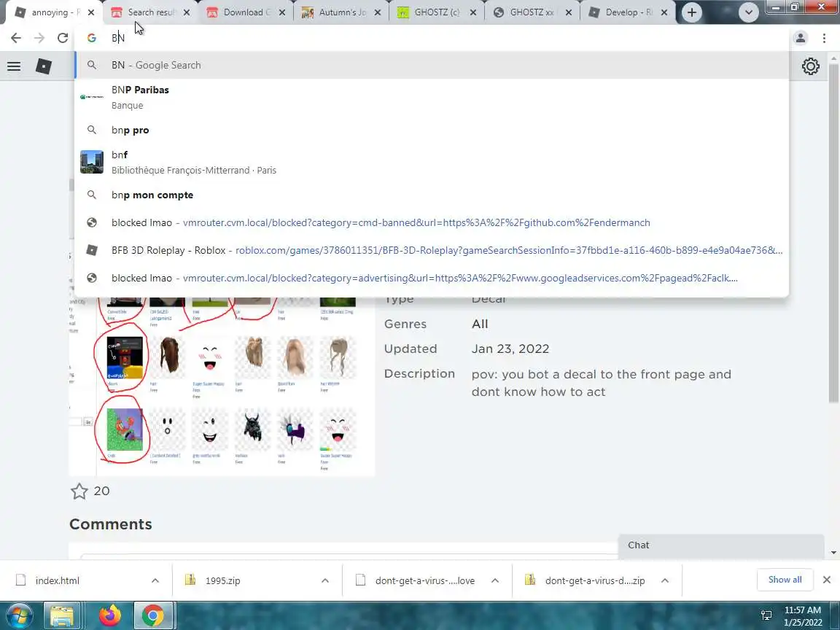Favorite the decal with the star icon
This screenshot has width=840, height=630.
tap(79, 491)
